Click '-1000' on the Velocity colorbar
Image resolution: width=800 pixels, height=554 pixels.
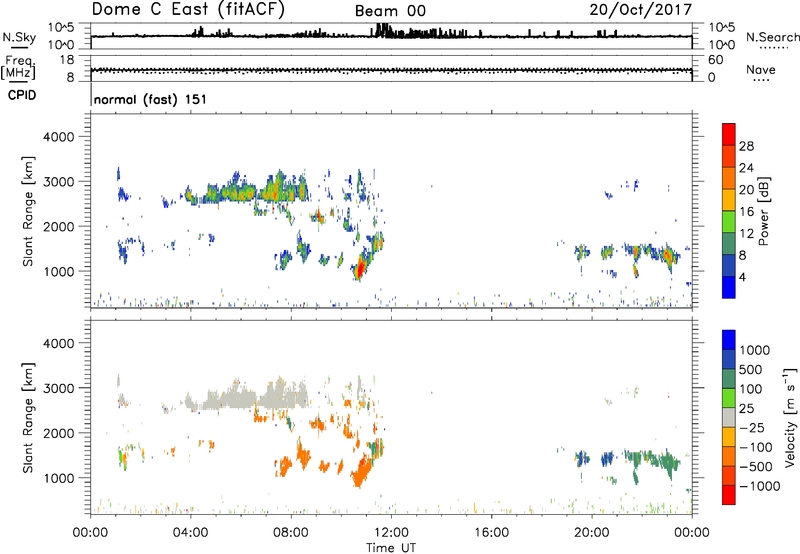coord(760,486)
